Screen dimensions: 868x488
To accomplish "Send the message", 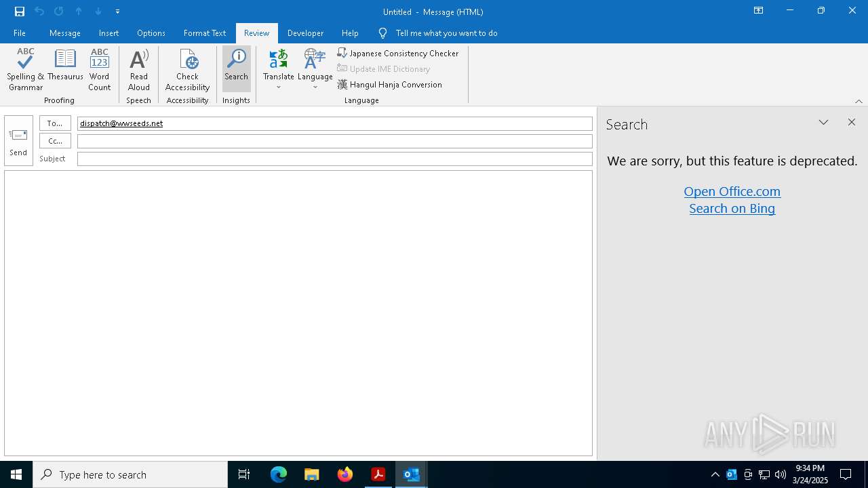I will pos(18,140).
